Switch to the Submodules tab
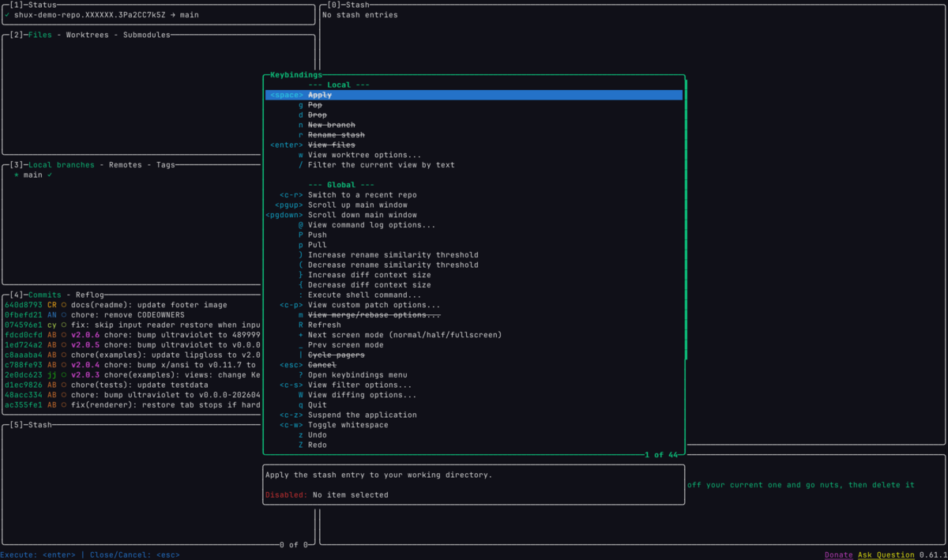Screen dimensions: 948x560 point(147,35)
